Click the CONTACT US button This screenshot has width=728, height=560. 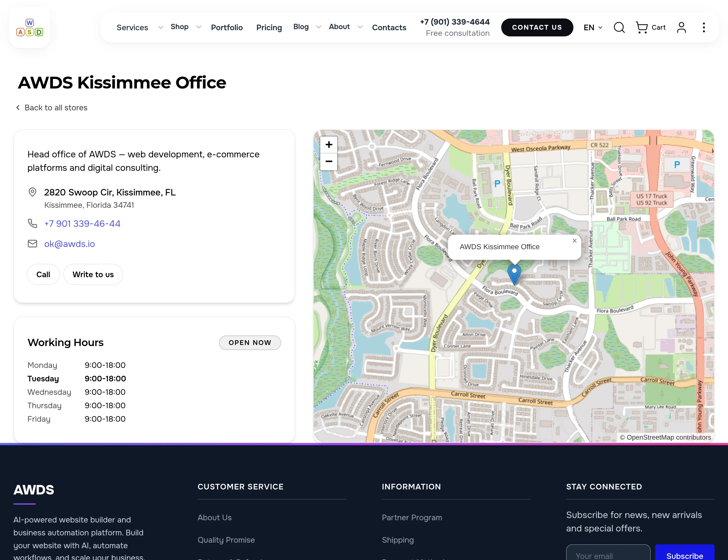click(537, 27)
